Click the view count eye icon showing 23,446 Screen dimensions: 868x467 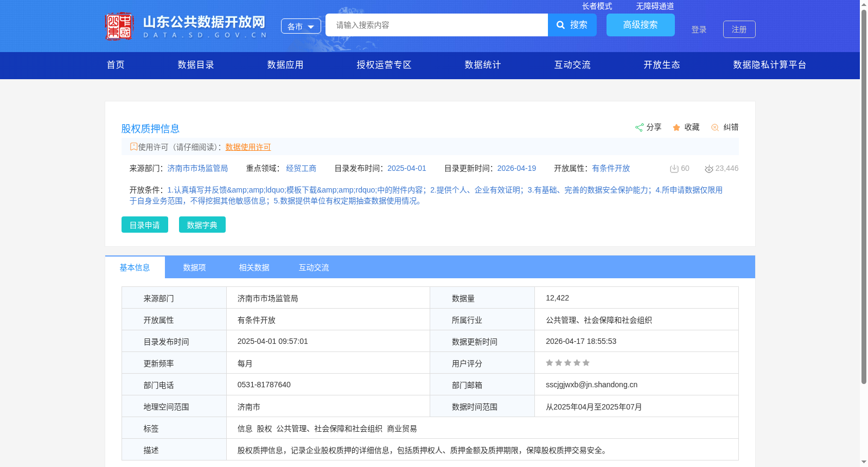coord(709,169)
